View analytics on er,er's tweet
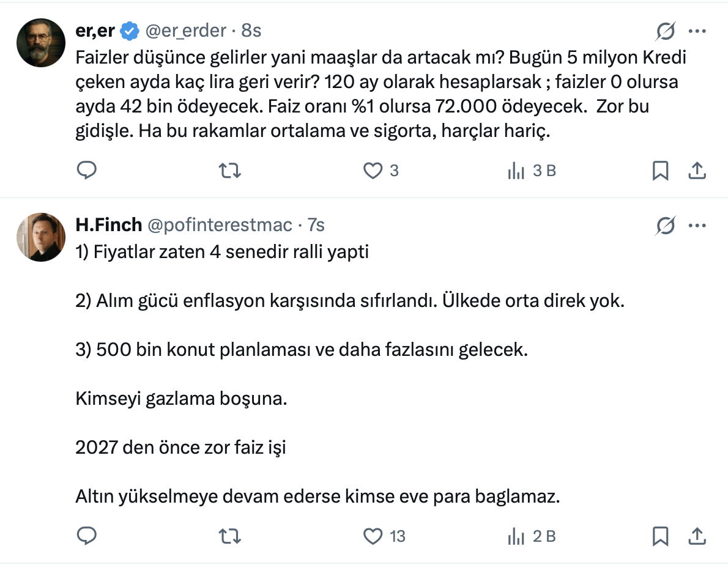Image resolution: width=728 pixels, height=565 pixels. coord(517,171)
